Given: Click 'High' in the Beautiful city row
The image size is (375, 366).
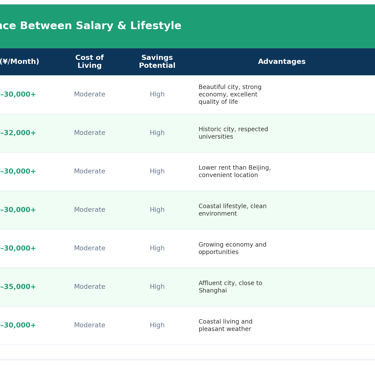Looking at the screenshot, I should coord(157,94).
